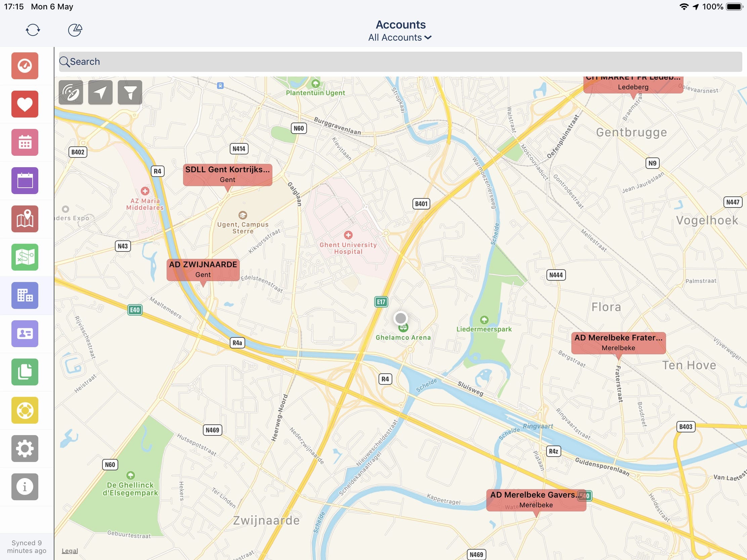This screenshot has height=560, width=747.
Task: Open the dashboard gauge sidebar icon
Action: click(x=25, y=66)
